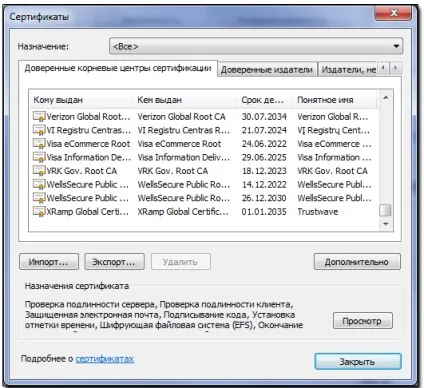This screenshot has height=388, width=424.
Task: Switch to Доверенные издатели tab
Action: [267, 70]
